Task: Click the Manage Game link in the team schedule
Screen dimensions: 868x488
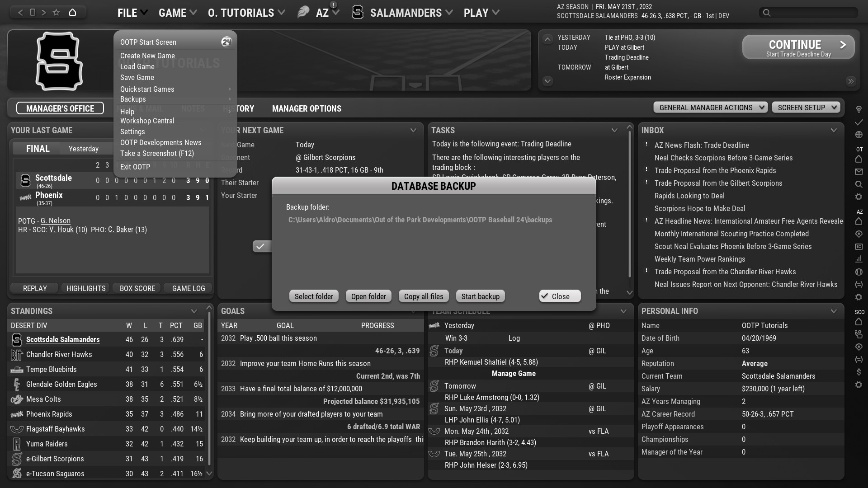Action: [x=514, y=373]
